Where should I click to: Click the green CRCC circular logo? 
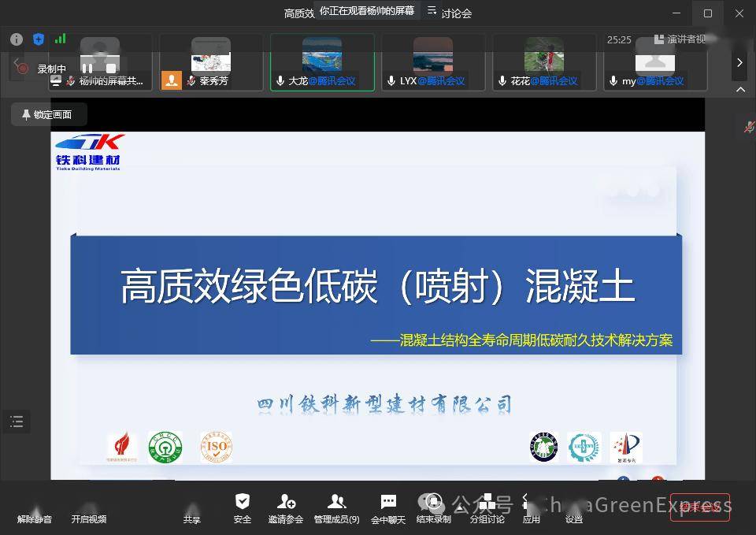click(165, 448)
